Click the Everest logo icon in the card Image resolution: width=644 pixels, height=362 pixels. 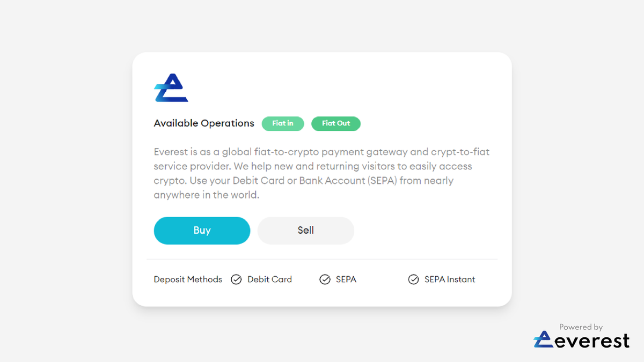(171, 88)
